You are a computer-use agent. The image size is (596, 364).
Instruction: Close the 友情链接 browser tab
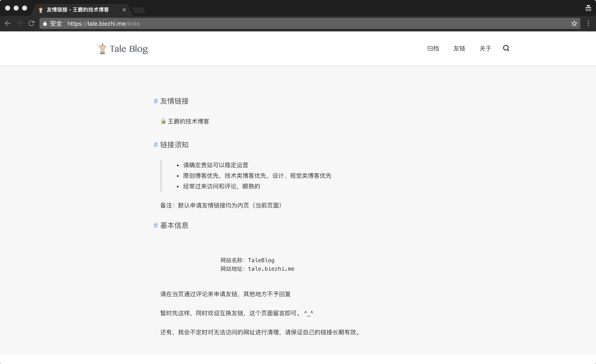[124, 10]
